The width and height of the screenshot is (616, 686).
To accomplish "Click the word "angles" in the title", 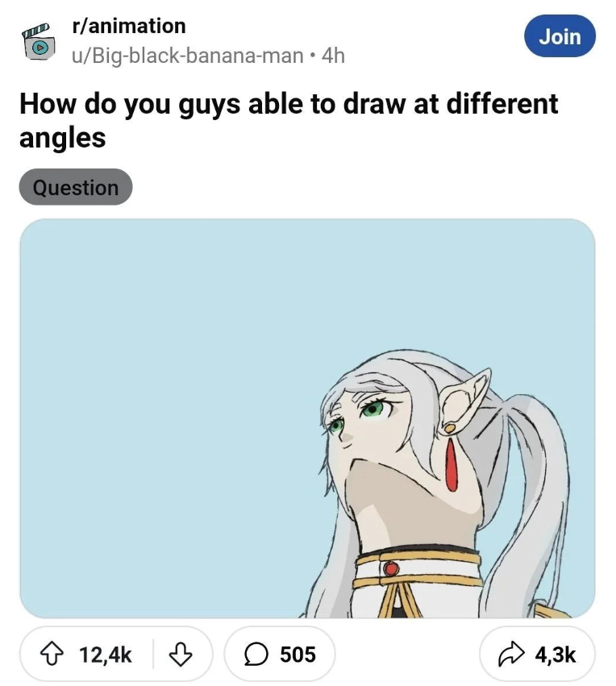I will tap(62, 137).
